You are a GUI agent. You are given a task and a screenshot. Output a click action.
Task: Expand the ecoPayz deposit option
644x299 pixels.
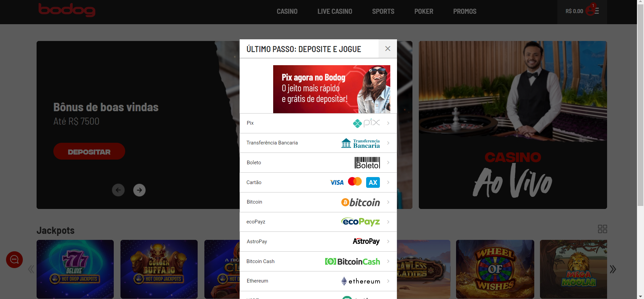[x=388, y=222]
